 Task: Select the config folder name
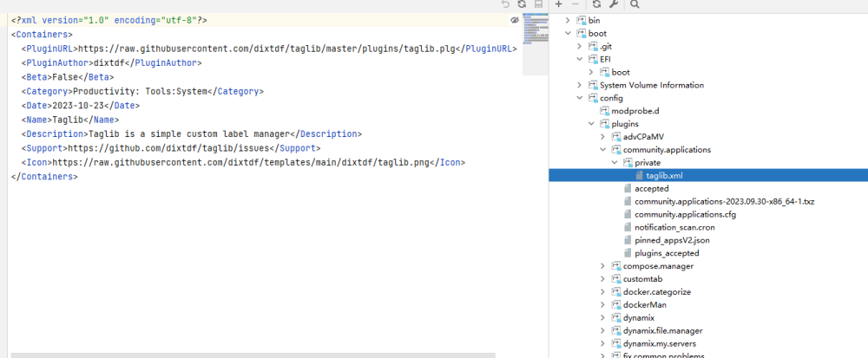612,98
